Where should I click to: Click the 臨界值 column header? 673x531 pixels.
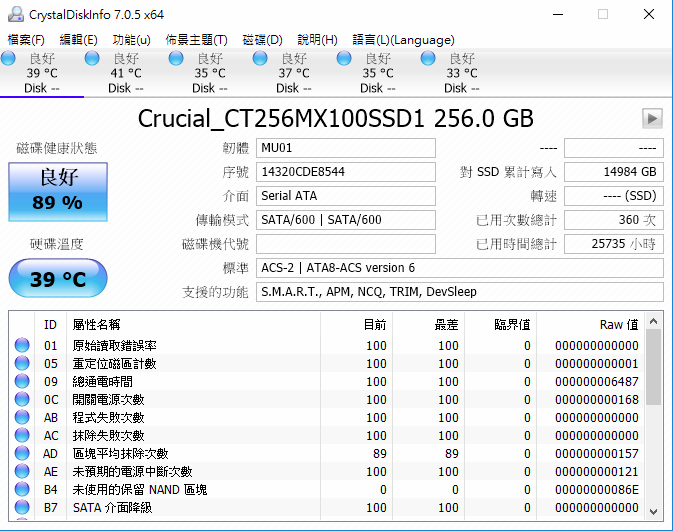(500, 325)
